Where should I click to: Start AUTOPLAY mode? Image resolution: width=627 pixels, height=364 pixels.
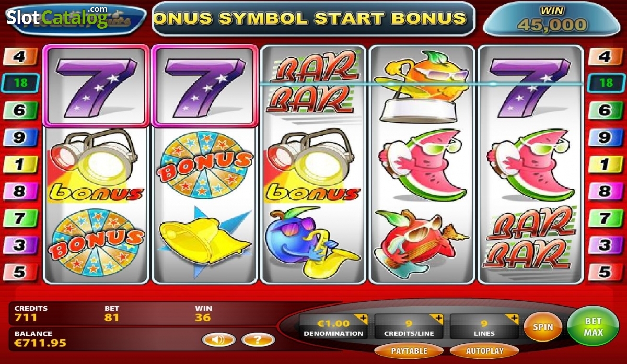click(484, 351)
